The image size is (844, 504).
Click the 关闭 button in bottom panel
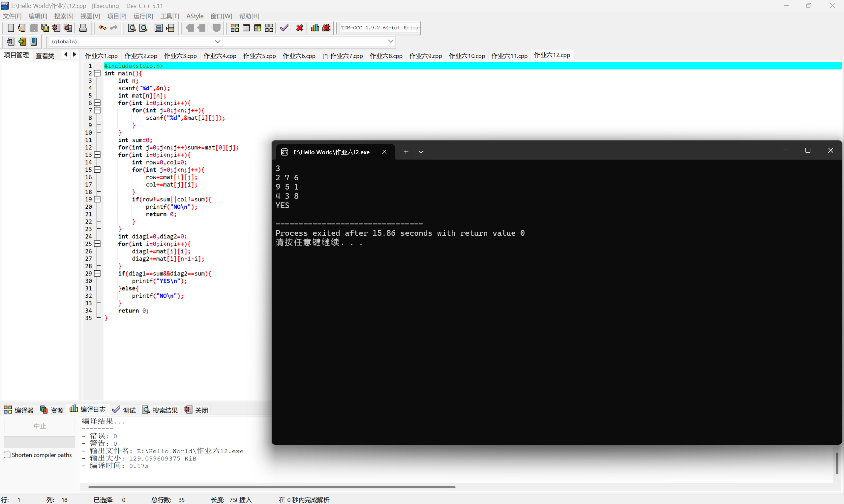click(x=196, y=410)
